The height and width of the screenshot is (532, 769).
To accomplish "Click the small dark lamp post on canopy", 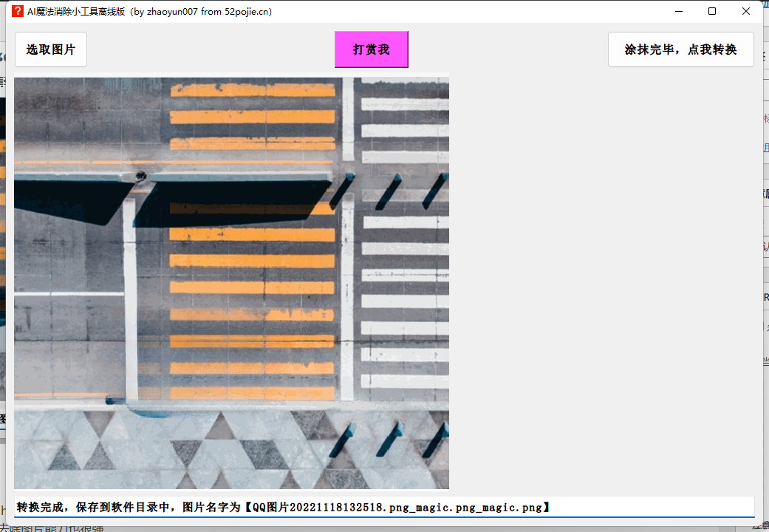I will (140, 176).
